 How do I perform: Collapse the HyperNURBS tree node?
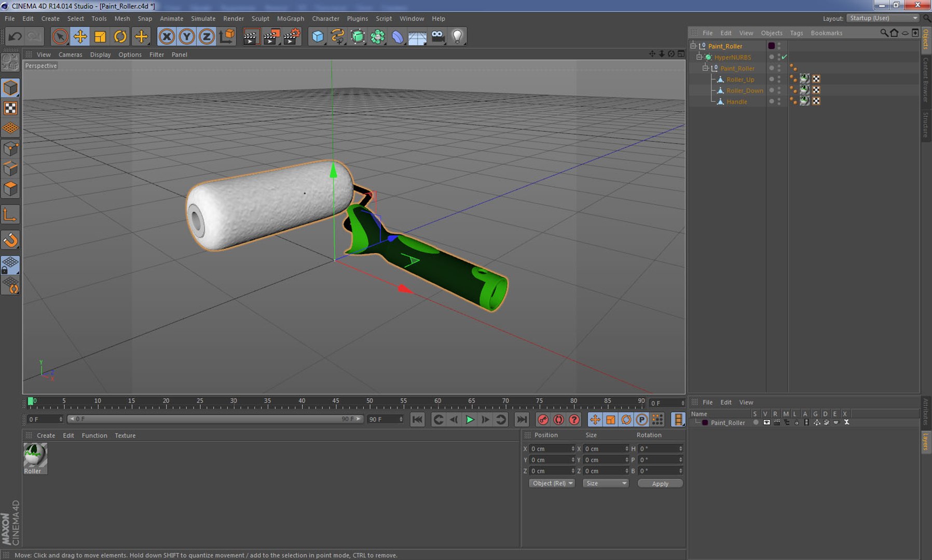[x=699, y=57]
